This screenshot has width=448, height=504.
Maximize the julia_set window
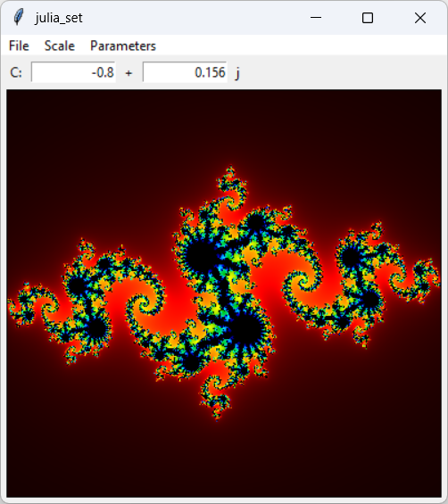(x=368, y=18)
